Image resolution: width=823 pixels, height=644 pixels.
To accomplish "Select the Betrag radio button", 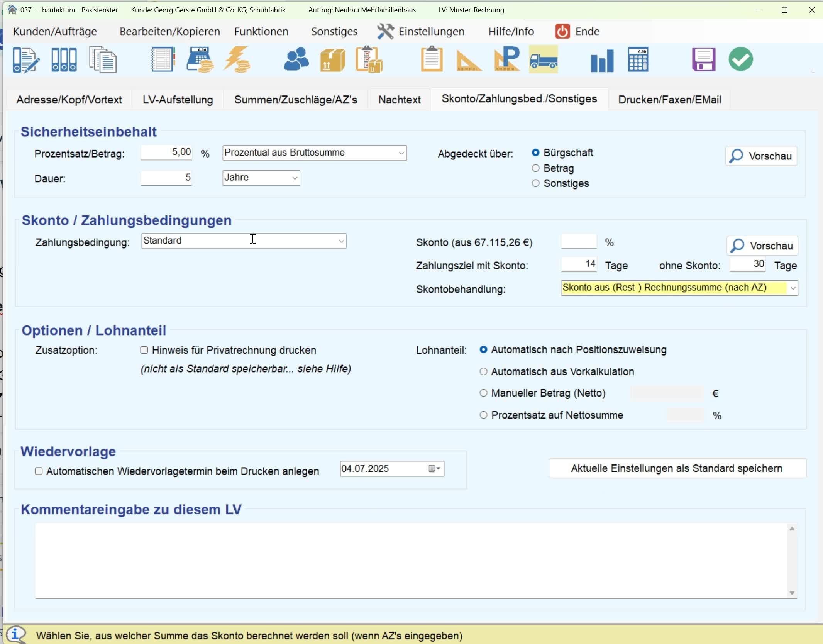I will [x=535, y=168].
